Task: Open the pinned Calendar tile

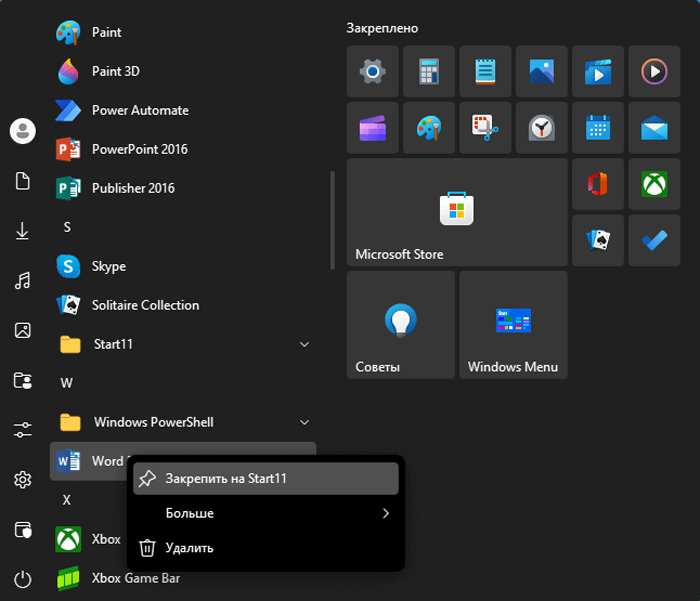Action: (598, 128)
